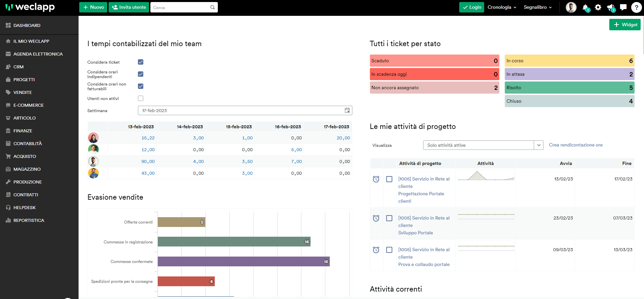Click the announcements megaphone icon
Image resolution: width=644 pixels, height=299 pixels.
(611, 7)
